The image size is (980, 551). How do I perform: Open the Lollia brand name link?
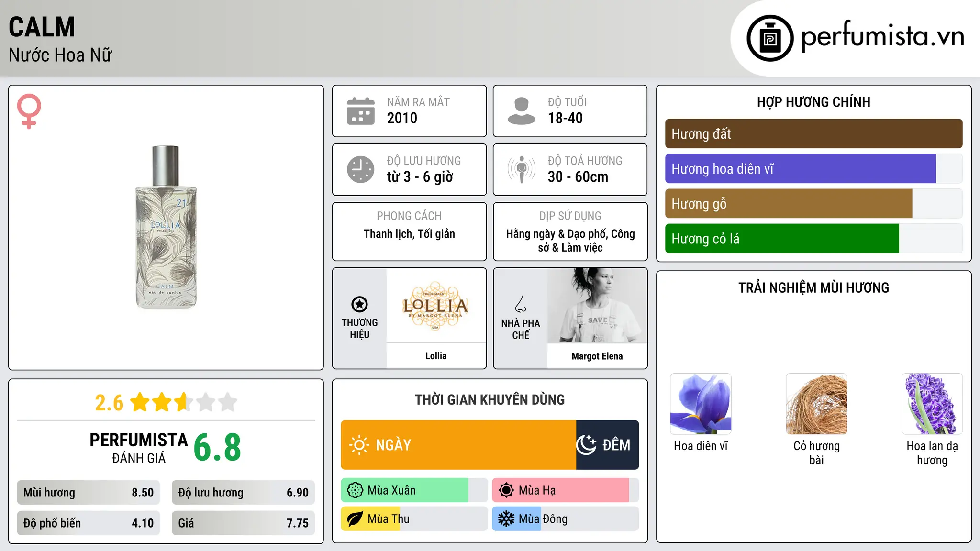click(x=436, y=356)
